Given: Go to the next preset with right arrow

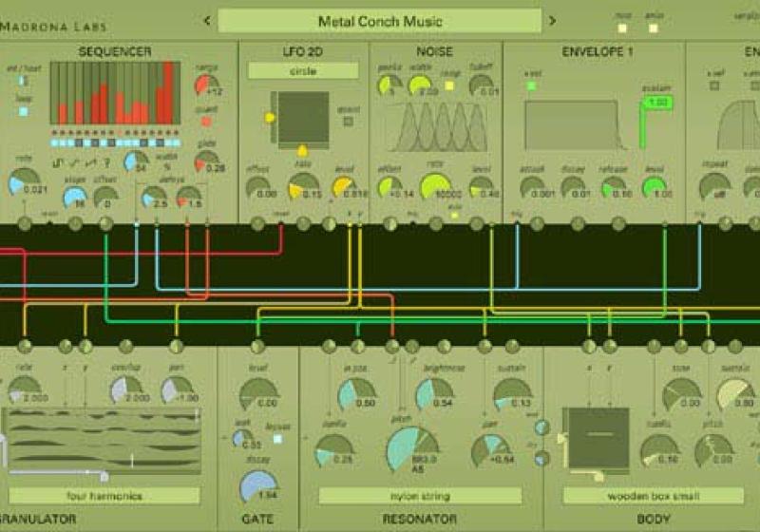Looking at the screenshot, I should coord(552,21).
